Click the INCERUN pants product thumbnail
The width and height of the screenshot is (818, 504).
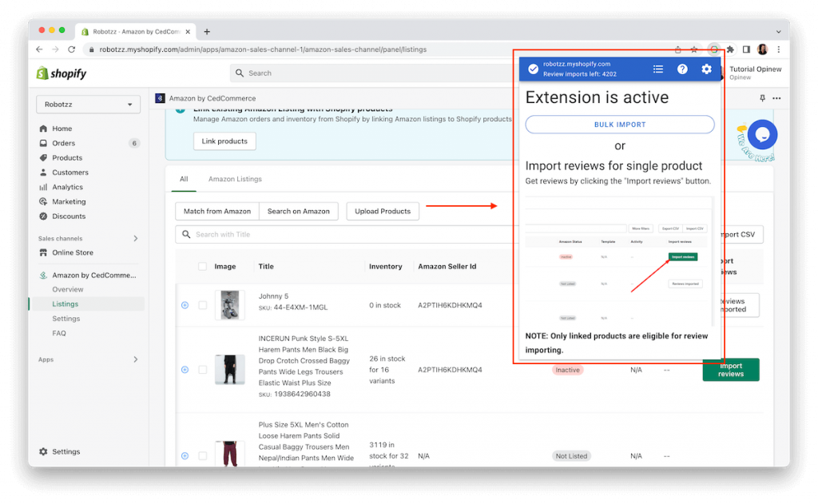click(x=229, y=370)
